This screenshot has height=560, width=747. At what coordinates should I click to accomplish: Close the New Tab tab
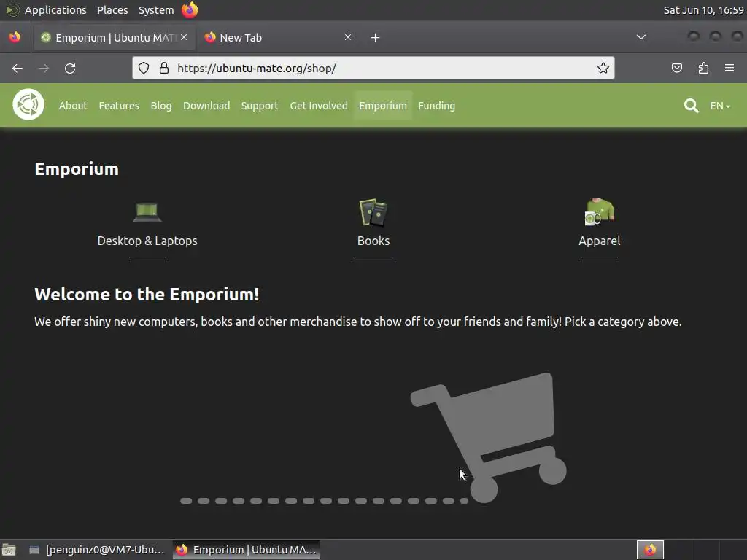pos(348,37)
